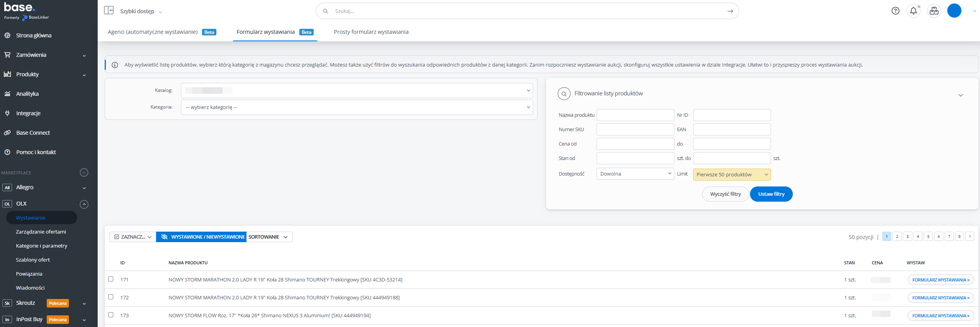Click the search submit arrow icon

730,11
